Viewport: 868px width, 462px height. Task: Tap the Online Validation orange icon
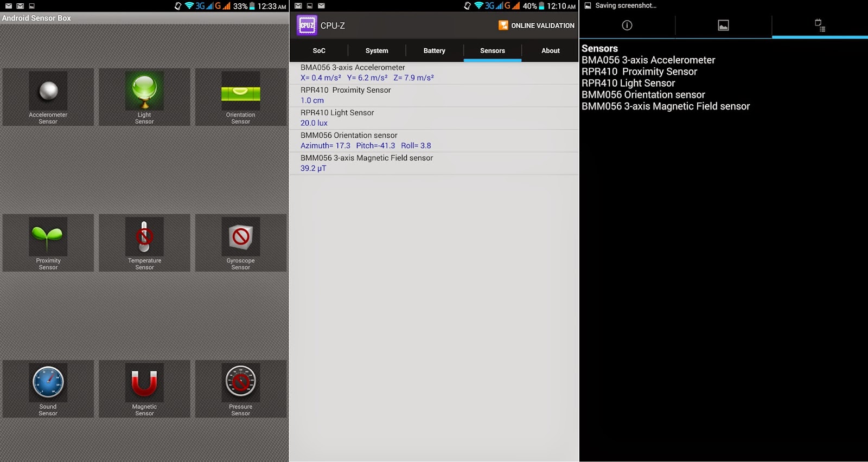pyautogui.click(x=503, y=25)
